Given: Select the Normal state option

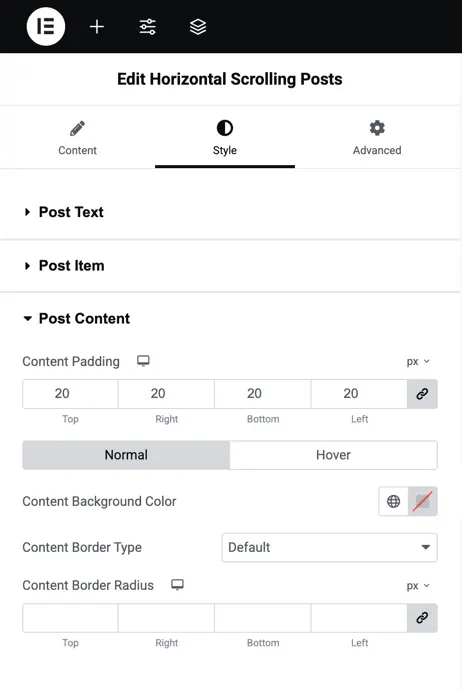Looking at the screenshot, I should 126,455.
